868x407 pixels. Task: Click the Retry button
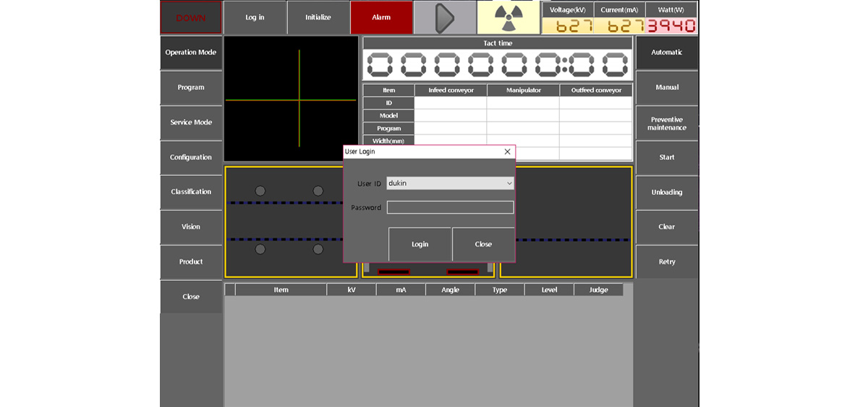[x=666, y=262]
